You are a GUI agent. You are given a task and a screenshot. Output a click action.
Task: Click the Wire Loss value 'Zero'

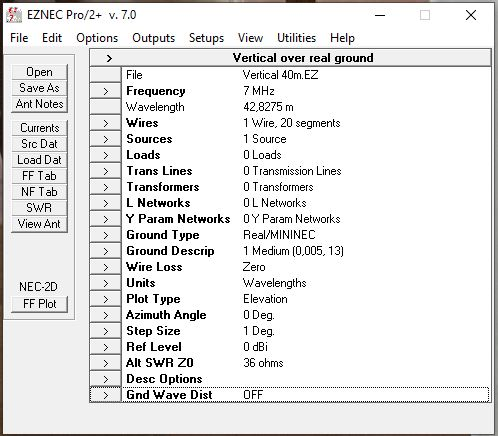pyautogui.click(x=254, y=267)
